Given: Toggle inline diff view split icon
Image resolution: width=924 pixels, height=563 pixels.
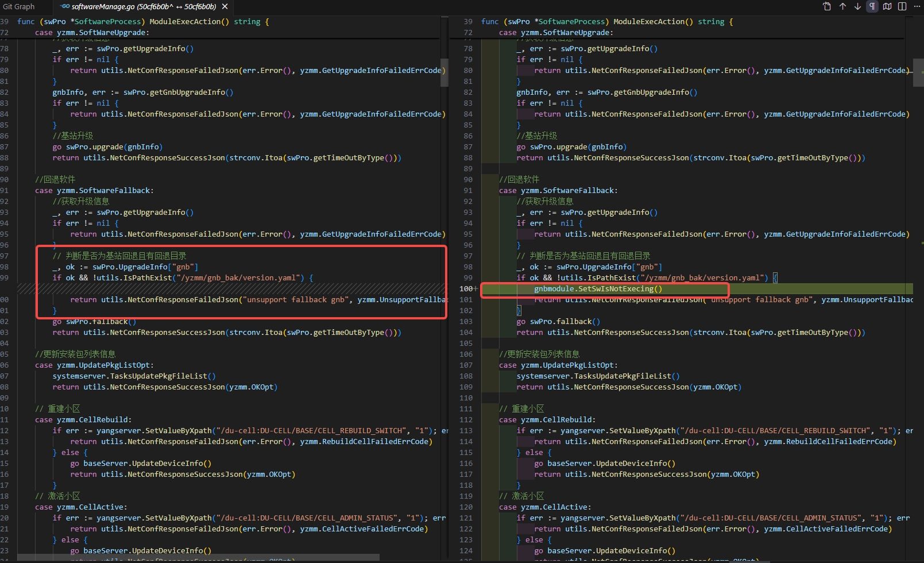Looking at the screenshot, I should click(902, 6).
